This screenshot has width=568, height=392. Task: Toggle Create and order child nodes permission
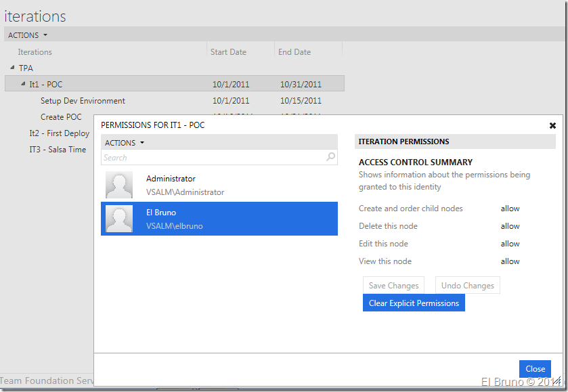[x=510, y=209]
